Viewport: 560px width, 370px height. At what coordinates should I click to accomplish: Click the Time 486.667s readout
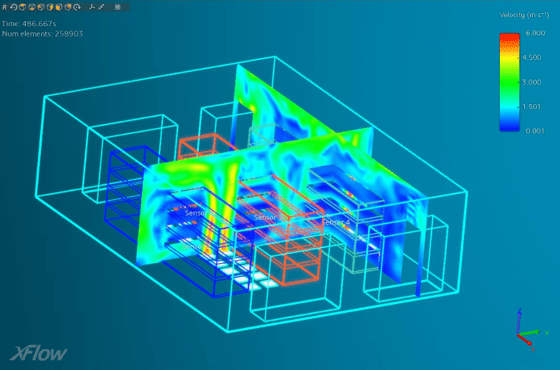[29, 24]
